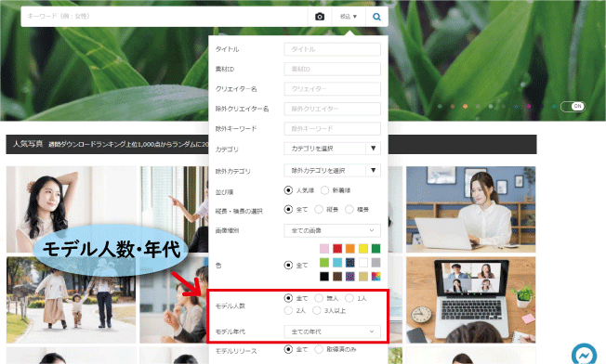This screenshot has width=606, height=364.
Task: Click the camera image-search icon
Action: (x=320, y=17)
